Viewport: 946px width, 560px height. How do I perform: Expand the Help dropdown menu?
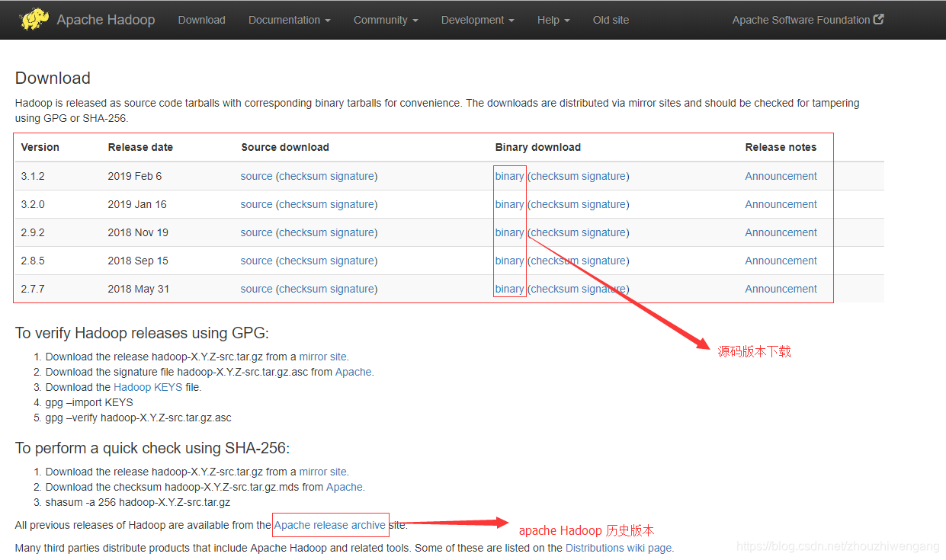click(553, 20)
